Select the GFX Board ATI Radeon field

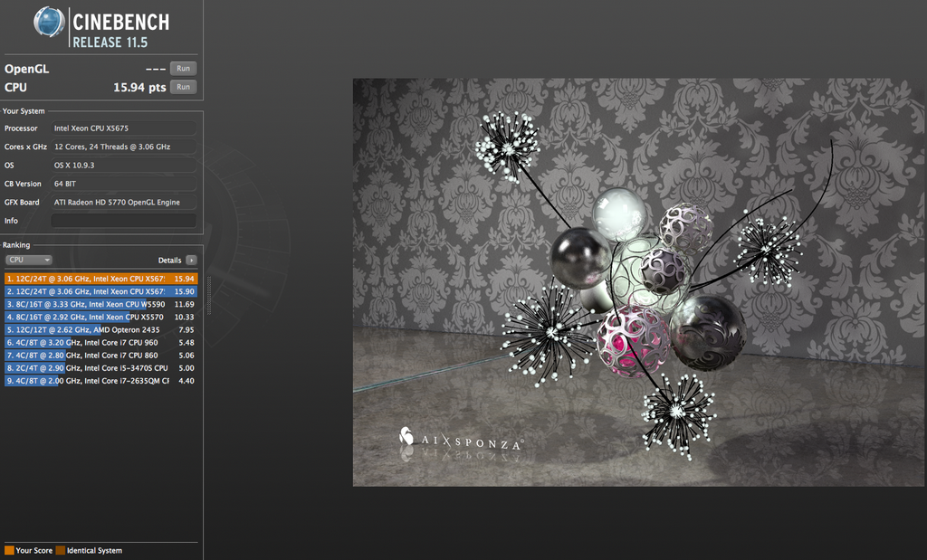coord(123,202)
